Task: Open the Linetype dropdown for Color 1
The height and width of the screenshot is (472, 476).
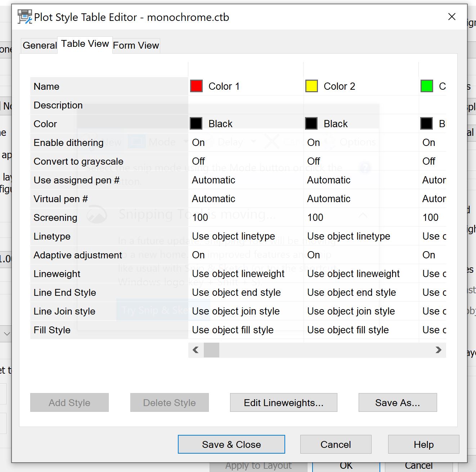Action: pos(233,236)
